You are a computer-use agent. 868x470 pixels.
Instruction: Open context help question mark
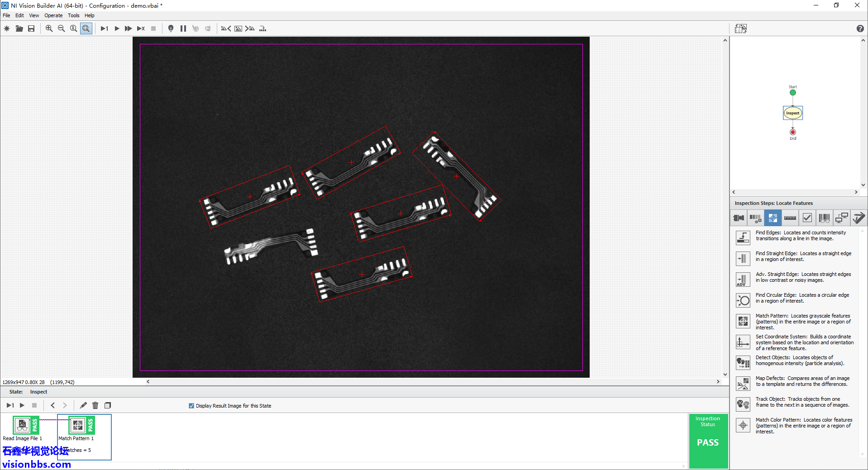[x=860, y=28]
